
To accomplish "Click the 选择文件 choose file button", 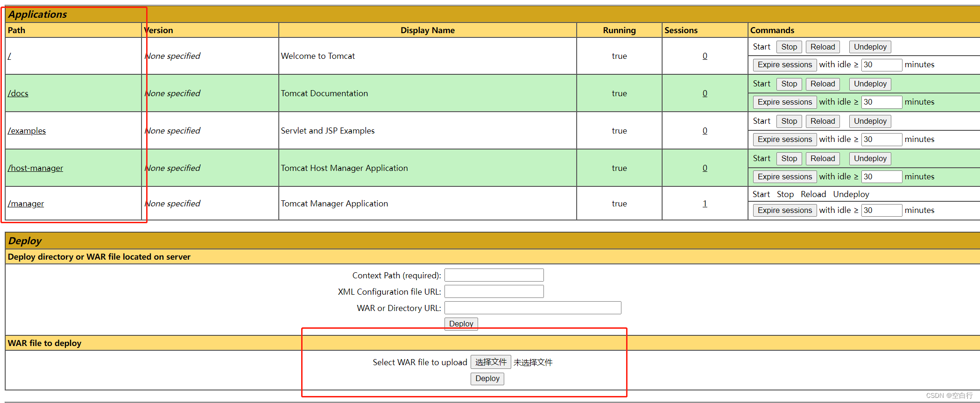I will 491,362.
